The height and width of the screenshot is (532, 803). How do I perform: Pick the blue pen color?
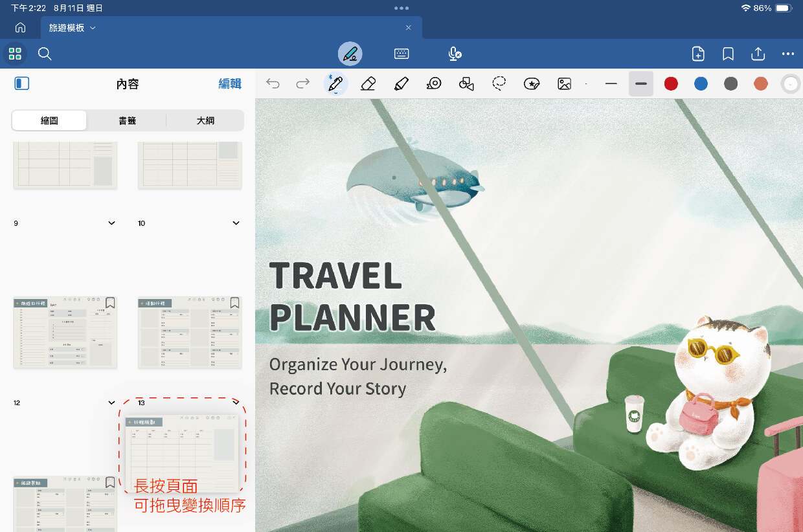pyautogui.click(x=701, y=83)
